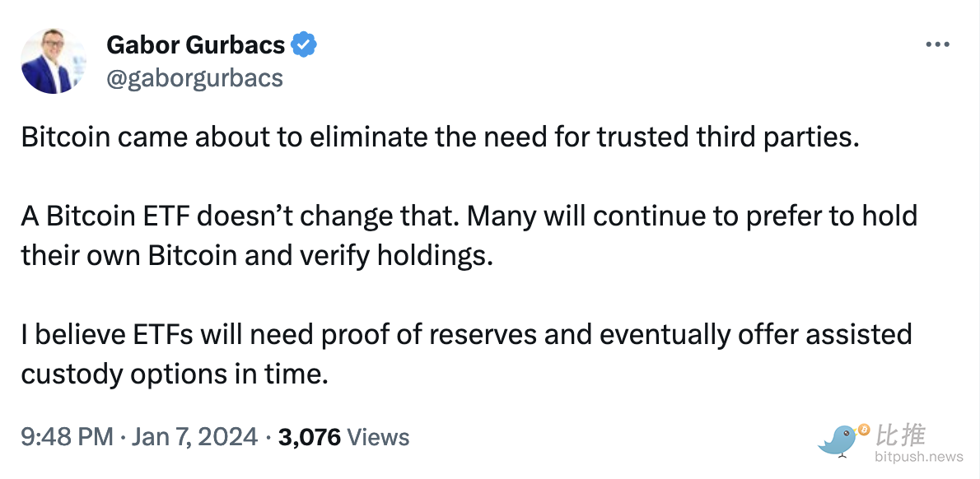Click the line "their own Bitcoin and verify holdings"
The width and height of the screenshot is (980, 479).
[256, 255]
